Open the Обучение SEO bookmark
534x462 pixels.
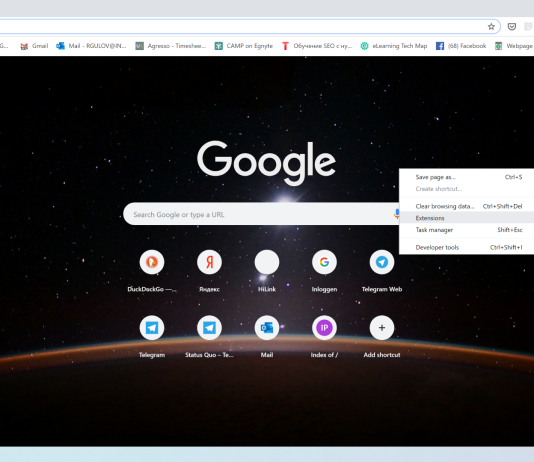tap(317, 46)
